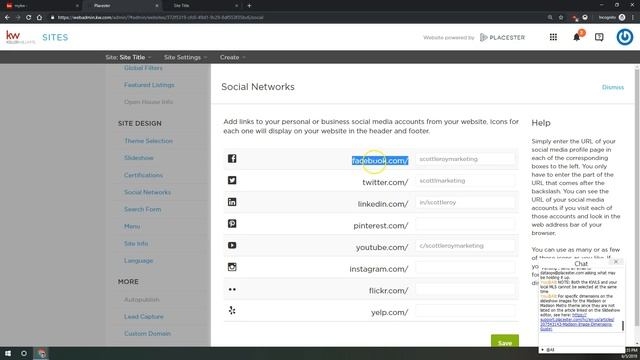Go to the browser home icon
This screenshot has height=360, width=640.
point(39,18)
